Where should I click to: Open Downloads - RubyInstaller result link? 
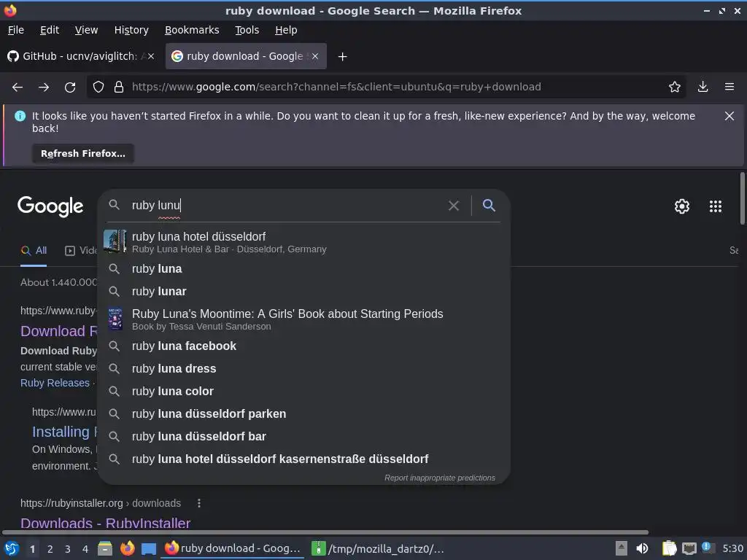pyautogui.click(x=105, y=524)
